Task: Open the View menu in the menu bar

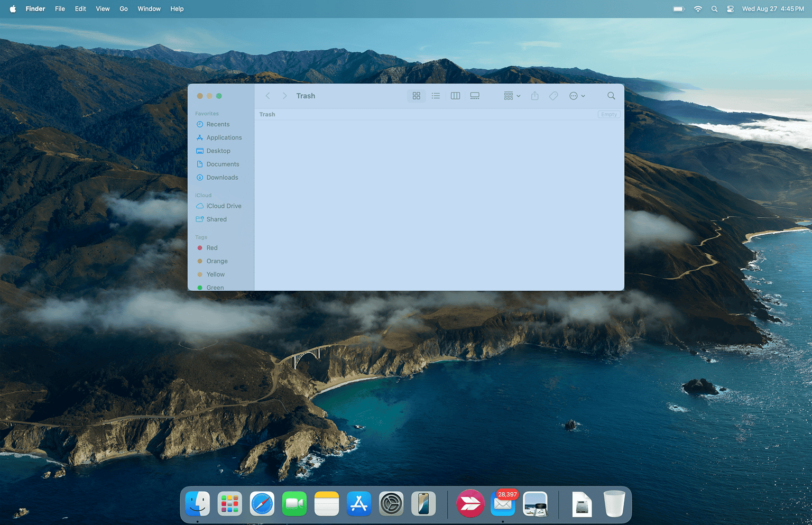Action: [x=102, y=8]
